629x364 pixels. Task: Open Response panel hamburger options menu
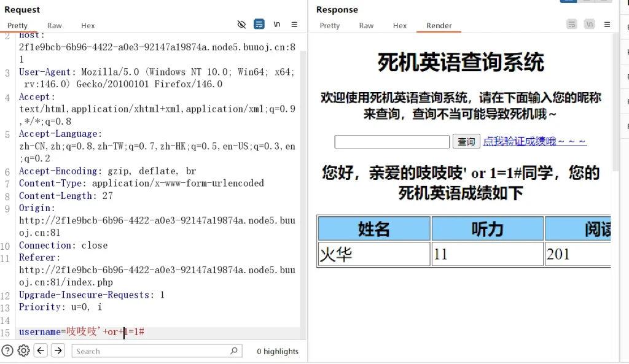607,25
